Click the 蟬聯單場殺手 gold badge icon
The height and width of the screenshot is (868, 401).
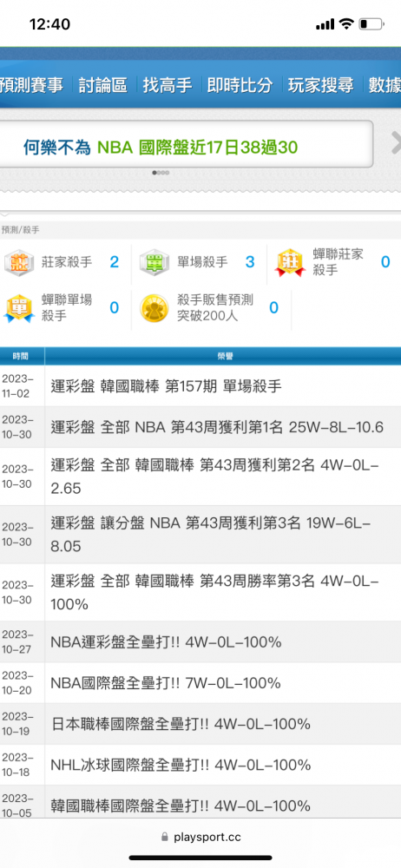click(19, 308)
